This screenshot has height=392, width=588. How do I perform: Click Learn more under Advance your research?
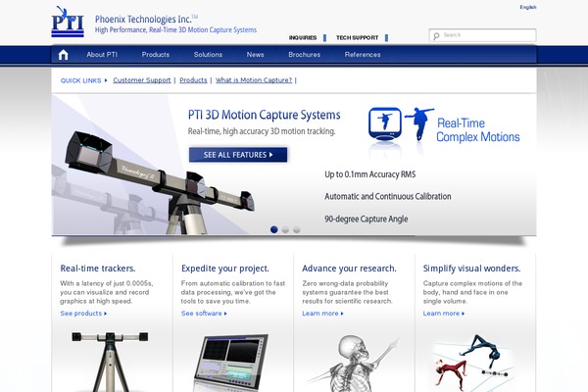tap(322, 314)
